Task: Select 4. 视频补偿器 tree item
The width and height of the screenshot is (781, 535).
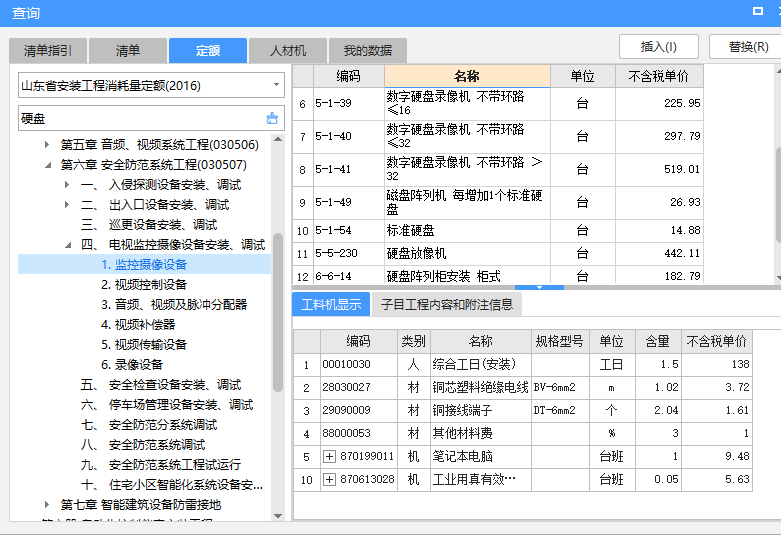Action: point(138,325)
